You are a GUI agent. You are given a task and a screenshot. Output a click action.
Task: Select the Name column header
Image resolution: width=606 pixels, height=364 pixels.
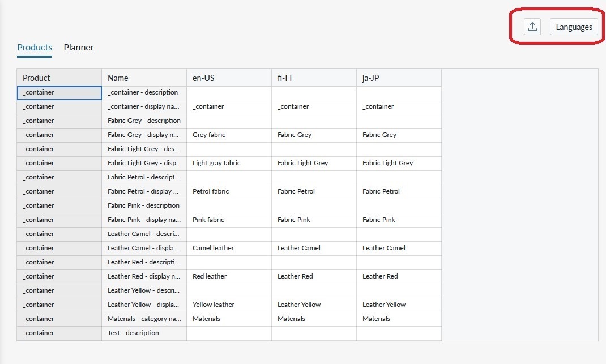click(x=144, y=78)
